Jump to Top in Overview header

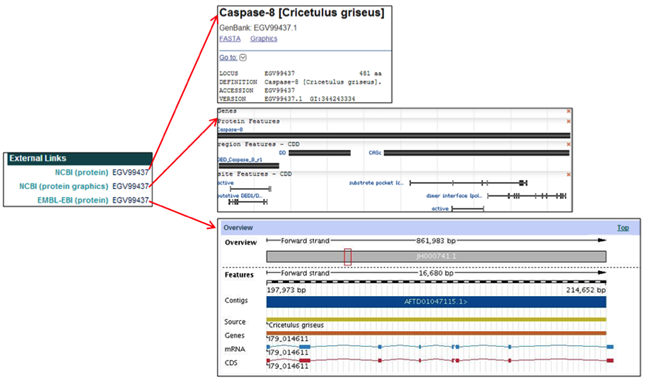click(623, 228)
